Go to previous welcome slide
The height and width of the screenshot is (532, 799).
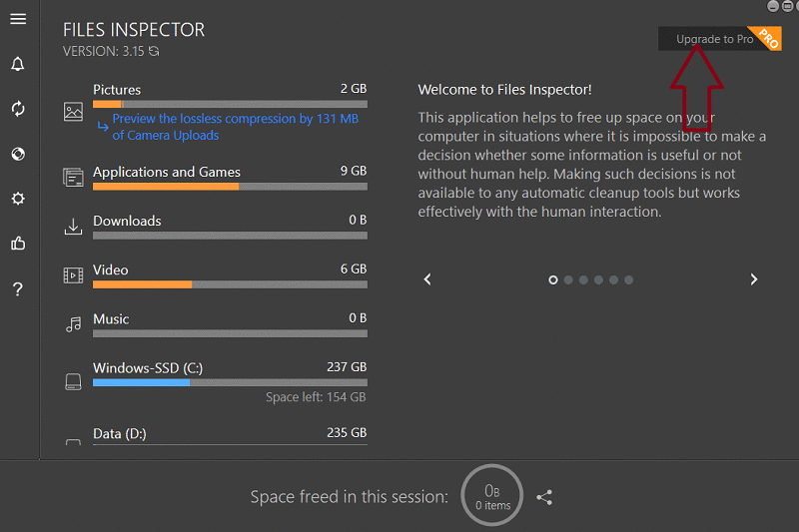click(427, 279)
